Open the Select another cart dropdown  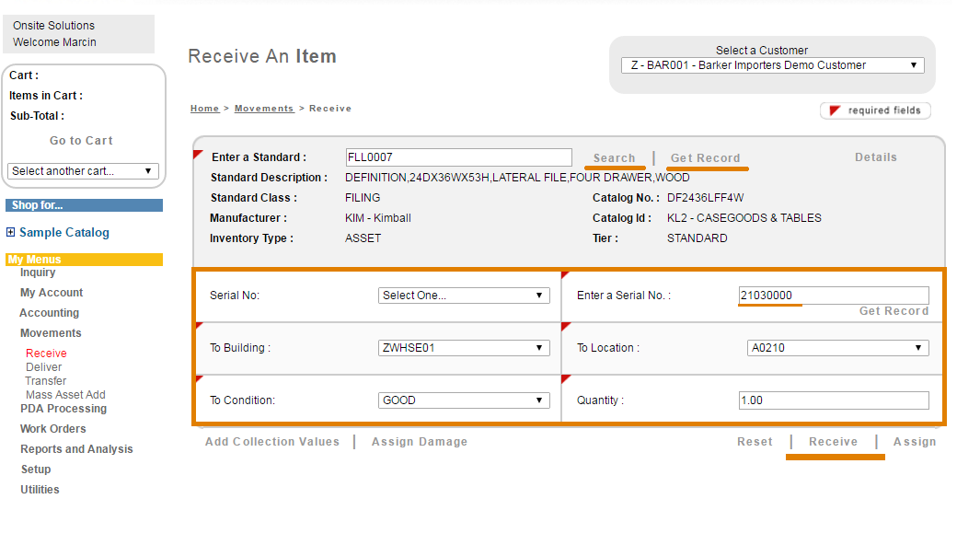click(83, 171)
